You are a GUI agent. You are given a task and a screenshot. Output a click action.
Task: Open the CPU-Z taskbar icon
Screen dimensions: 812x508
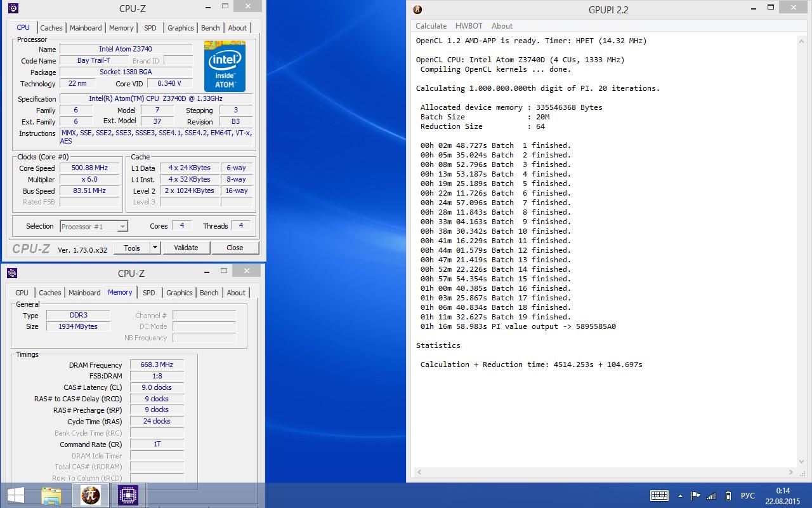tap(128, 495)
